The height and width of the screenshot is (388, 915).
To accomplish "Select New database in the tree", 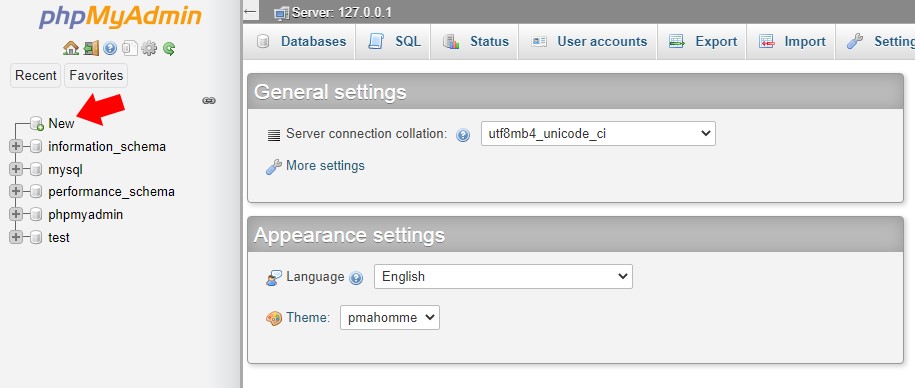I will [61, 123].
